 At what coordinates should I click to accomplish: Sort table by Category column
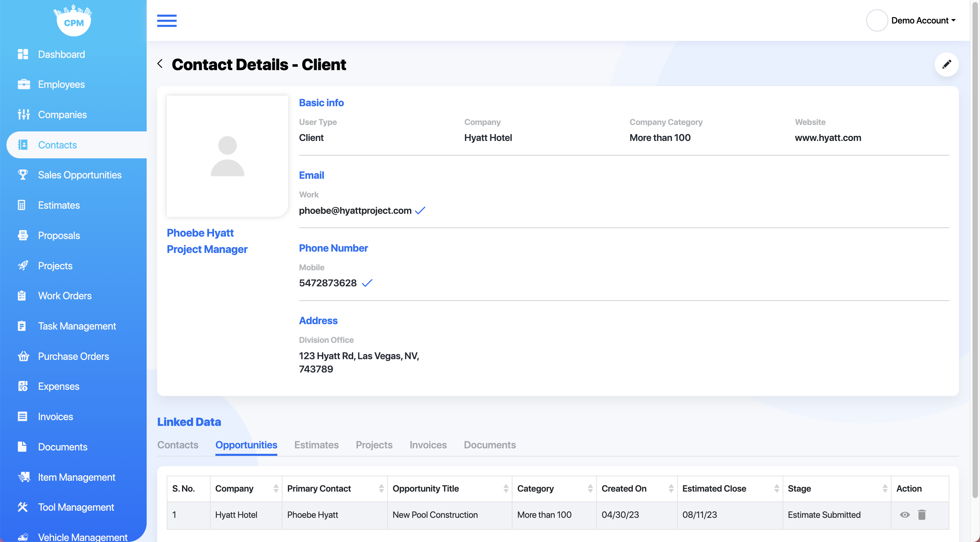(590, 489)
